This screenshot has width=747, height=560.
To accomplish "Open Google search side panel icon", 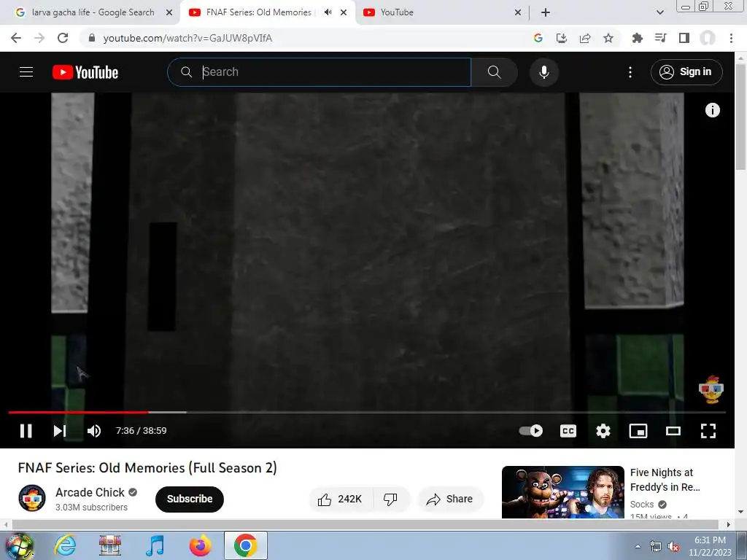I will coord(538,38).
